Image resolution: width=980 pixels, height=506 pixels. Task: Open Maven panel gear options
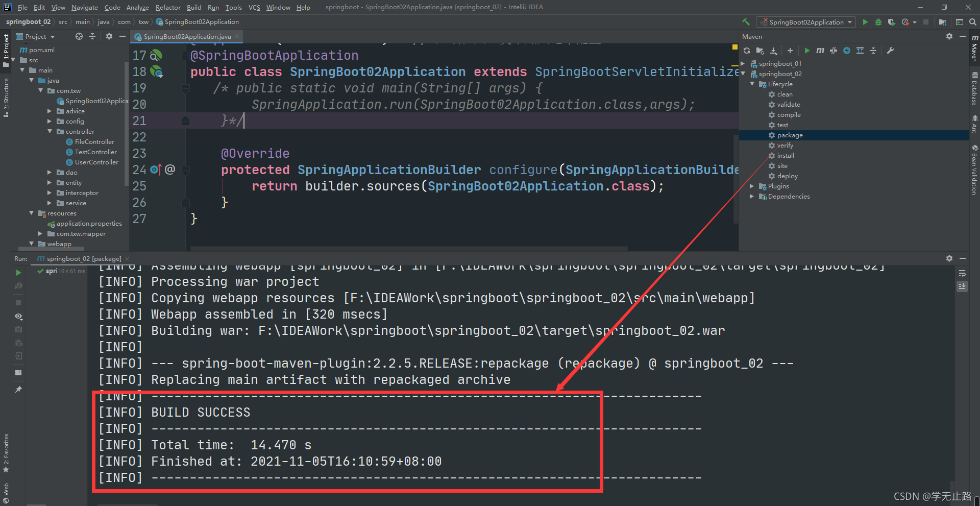949,36
